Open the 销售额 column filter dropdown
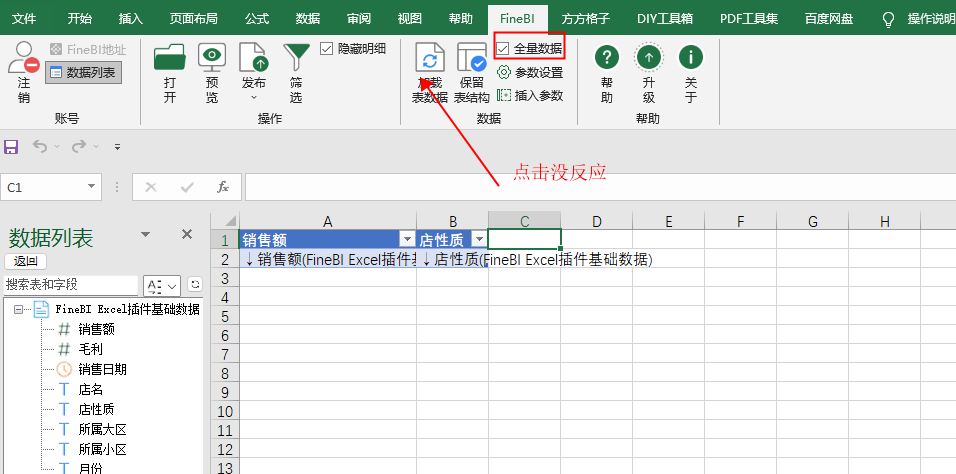Viewport: 956px width, 474px height. click(x=407, y=239)
